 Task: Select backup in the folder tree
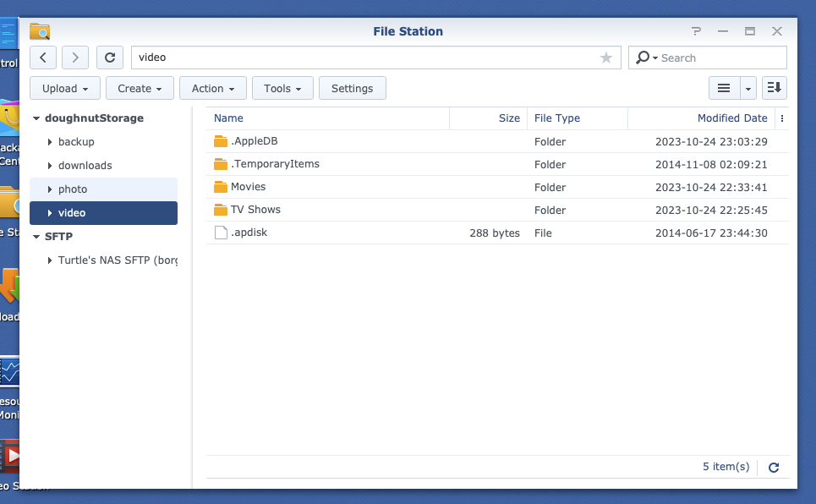[76, 141]
